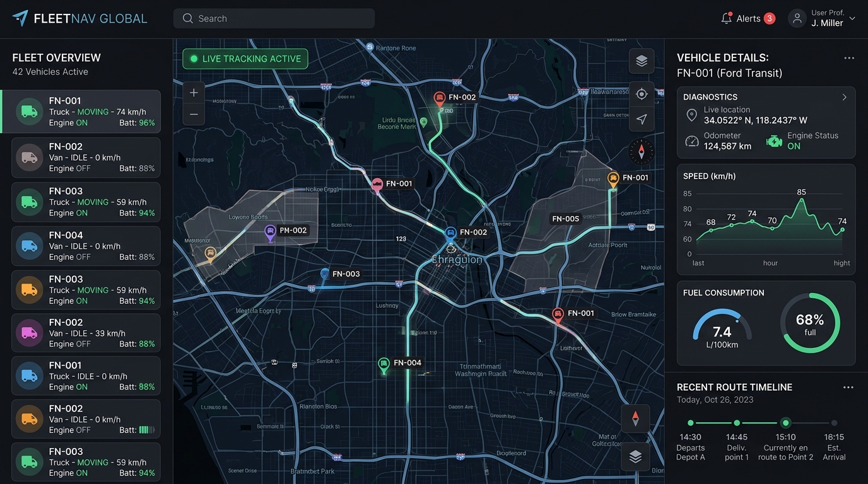Click the battery bar icon in FN-002 row

click(x=146, y=430)
